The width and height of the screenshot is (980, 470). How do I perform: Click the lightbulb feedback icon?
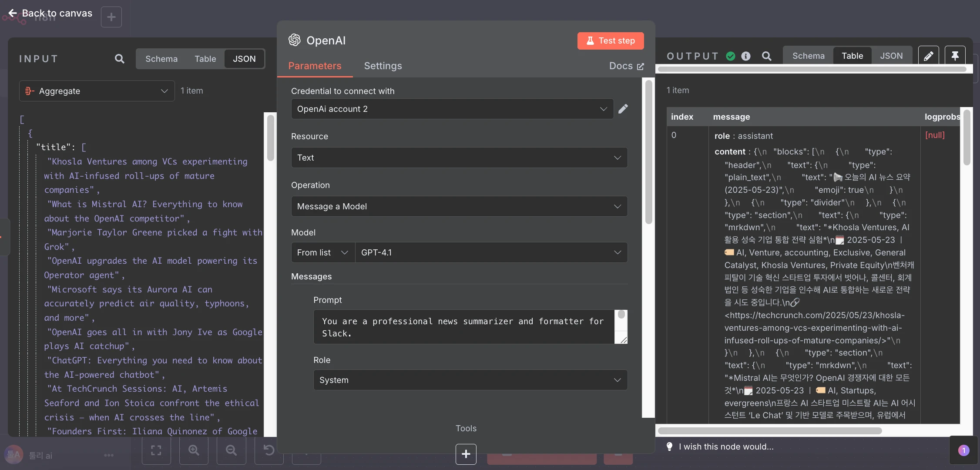(670, 446)
